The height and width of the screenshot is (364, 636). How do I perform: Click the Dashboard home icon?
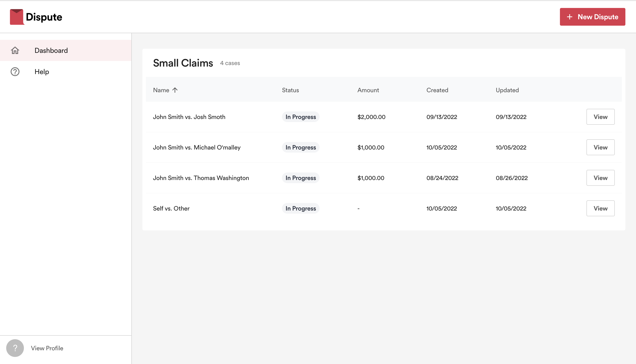tap(15, 50)
